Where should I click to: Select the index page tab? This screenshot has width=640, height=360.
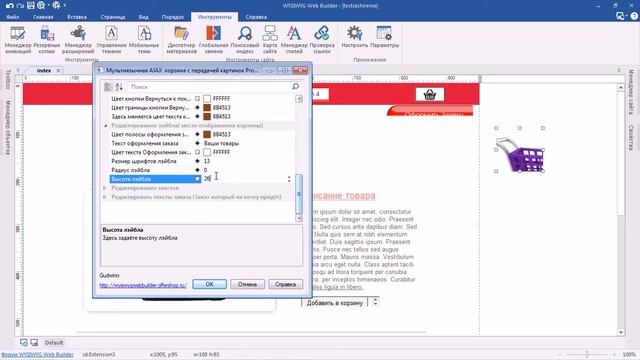tap(44, 71)
